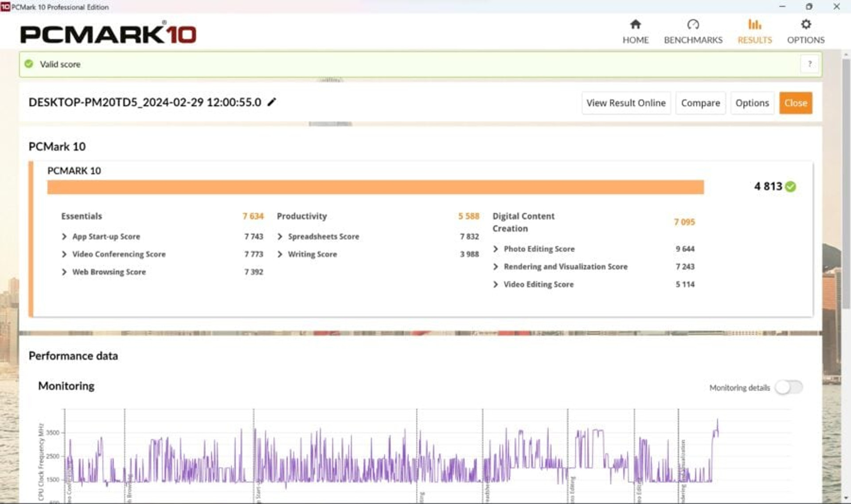851x504 pixels.
Task: Open the OPTIONS tab
Action: [805, 31]
